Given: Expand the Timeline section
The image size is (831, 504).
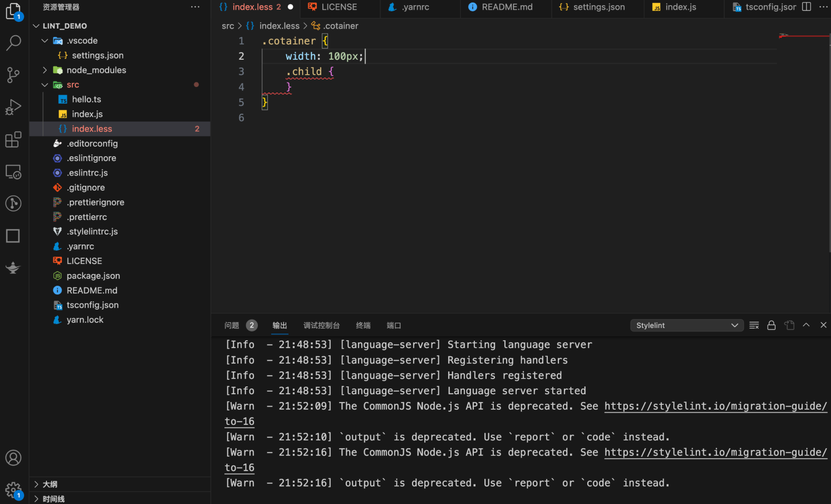Looking at the screenshot, I should coord(120,499).
